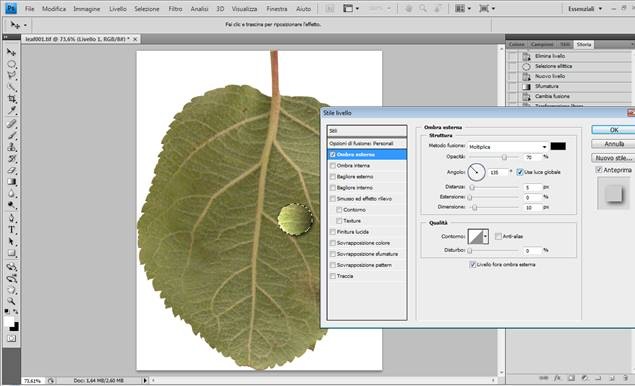The width and height of the screenshot is (635, 386).
Task: Select the Polygonal Lasso tool
Action: [11, 75]
